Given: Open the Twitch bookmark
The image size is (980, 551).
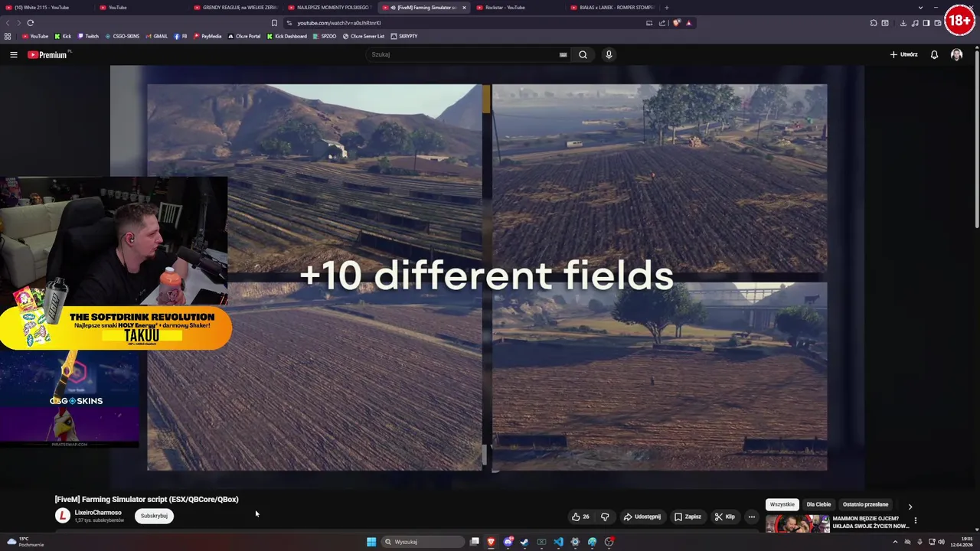Looking at the screenshot, I should tap(88, 36).
